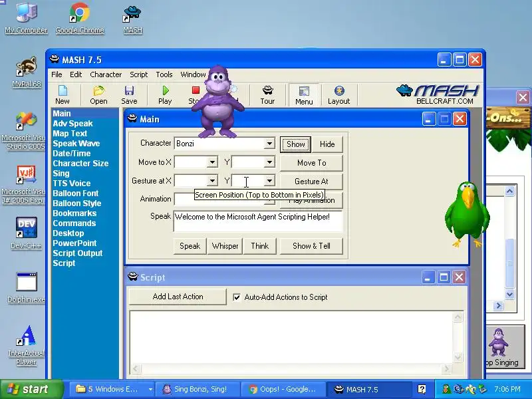Toggle the Menu panel toolbar button
This screenshot has width=532, height=399.
[304, 95]
